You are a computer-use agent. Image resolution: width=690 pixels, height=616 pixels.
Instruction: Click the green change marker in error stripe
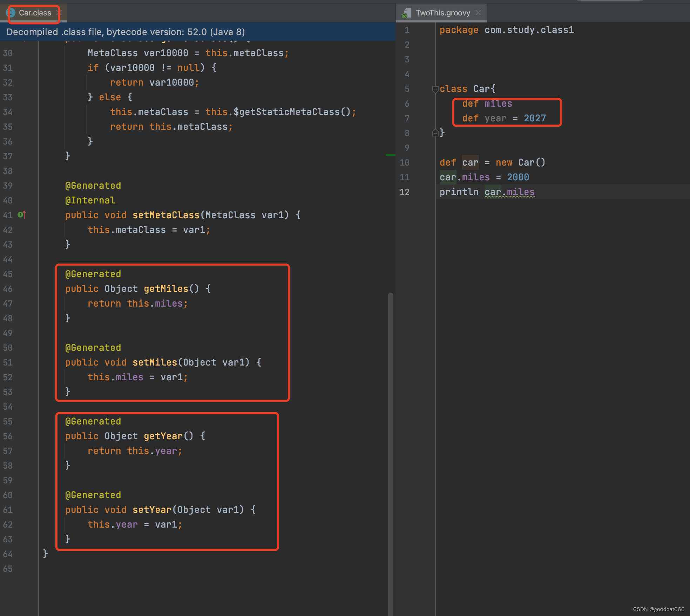click(390, 155)
